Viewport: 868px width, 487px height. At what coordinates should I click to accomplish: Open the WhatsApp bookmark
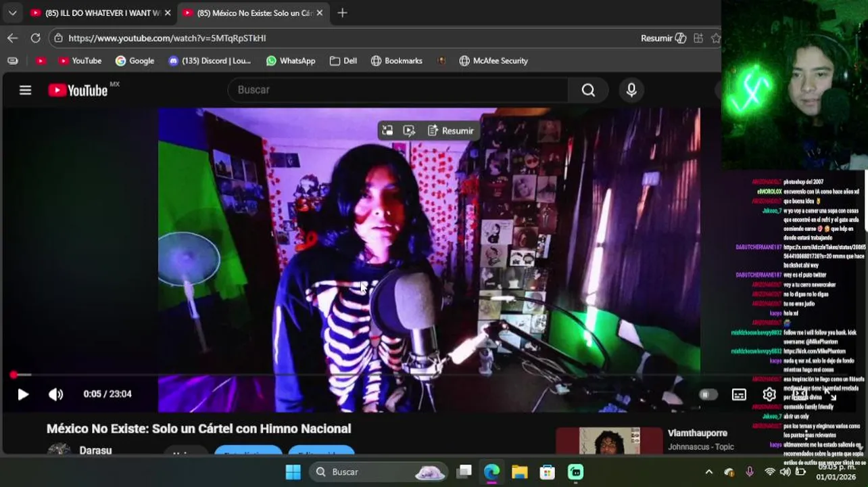(291, 61)
